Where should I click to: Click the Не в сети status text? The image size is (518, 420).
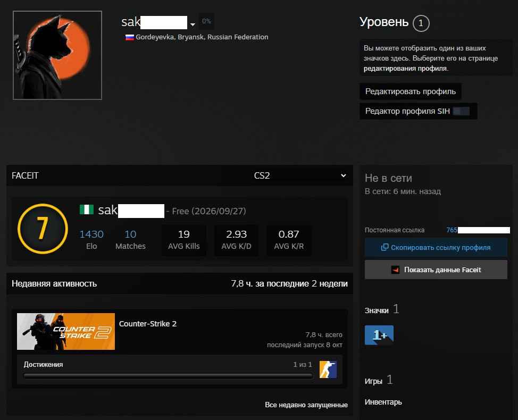[x=388, y=178]
